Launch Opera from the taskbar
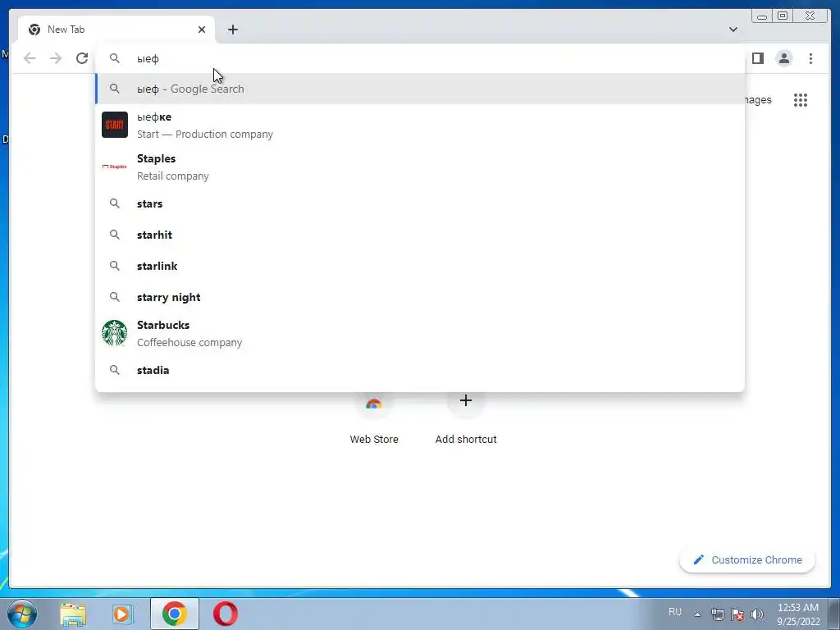Viewport: 840px width, 630px height. click(226, 614)
